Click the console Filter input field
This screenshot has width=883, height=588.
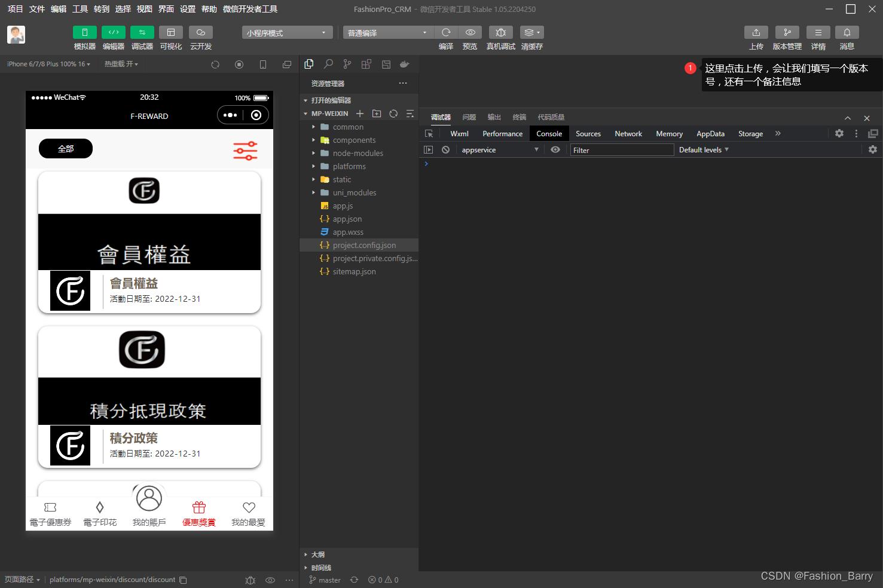click(622, 150)
